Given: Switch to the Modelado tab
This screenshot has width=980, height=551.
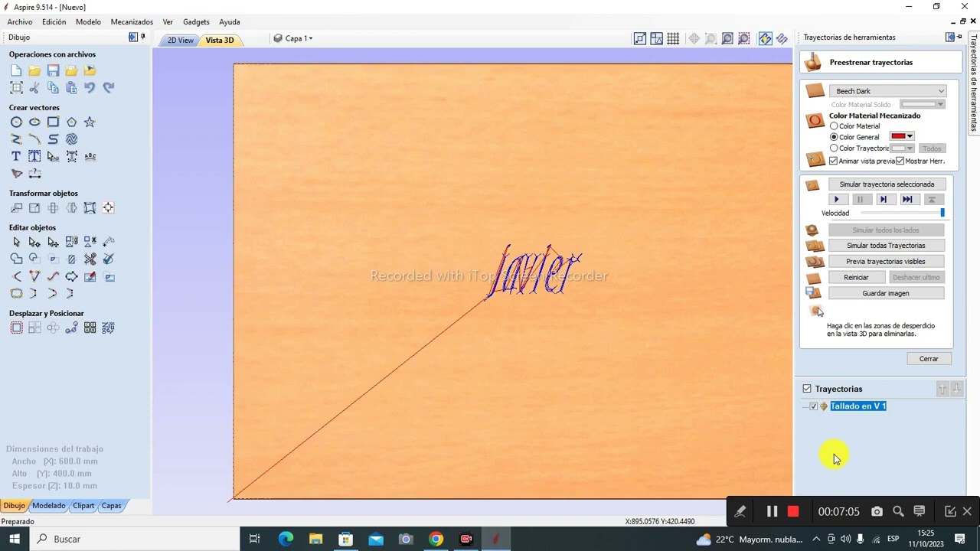Looking at the screenshot, I should 48,505.
